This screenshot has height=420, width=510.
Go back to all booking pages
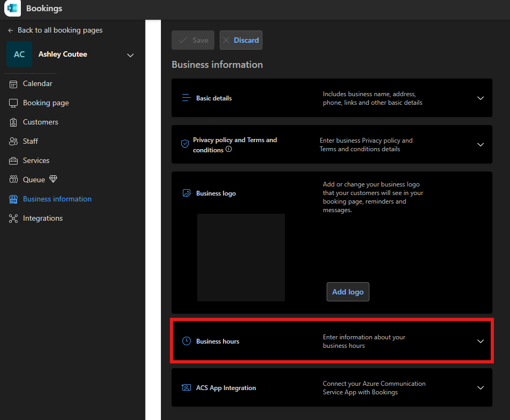click(55, 30)
